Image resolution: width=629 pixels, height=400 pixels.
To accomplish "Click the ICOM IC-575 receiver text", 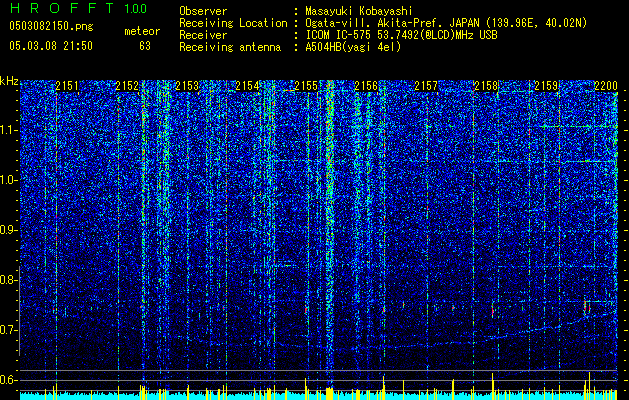I will [x=401, y=35].
